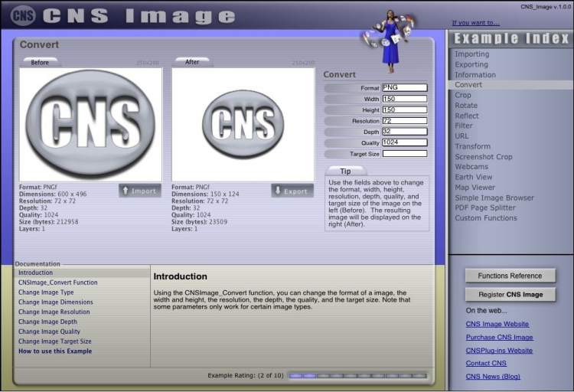
Task: Open Change Image Quality topic
Action: click(x=50, y=332)
